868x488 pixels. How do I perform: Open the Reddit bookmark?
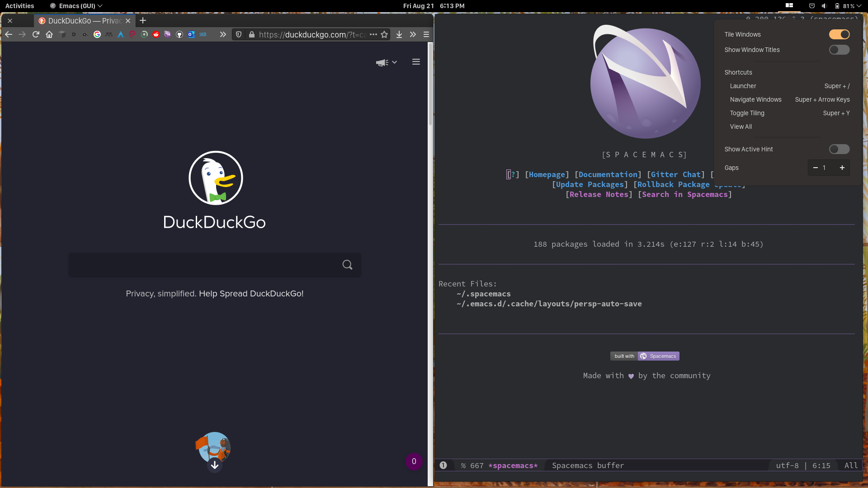point(156,34)
